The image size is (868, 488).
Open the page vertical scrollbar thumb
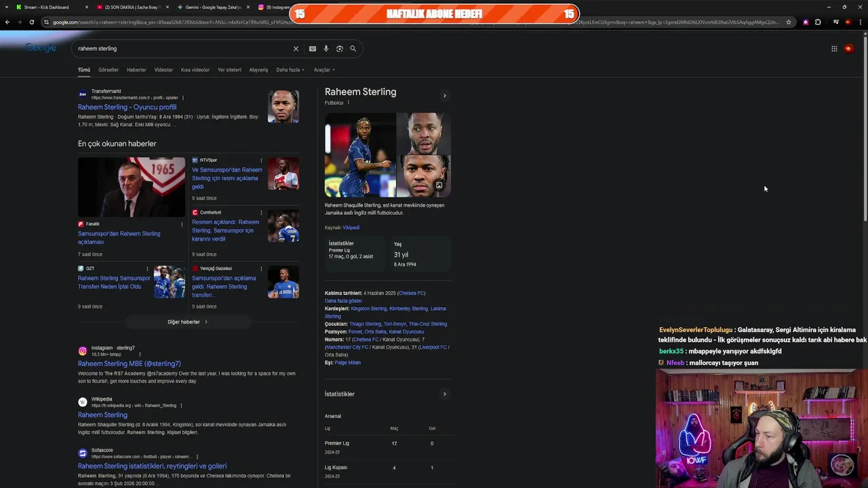coord(865,129)
